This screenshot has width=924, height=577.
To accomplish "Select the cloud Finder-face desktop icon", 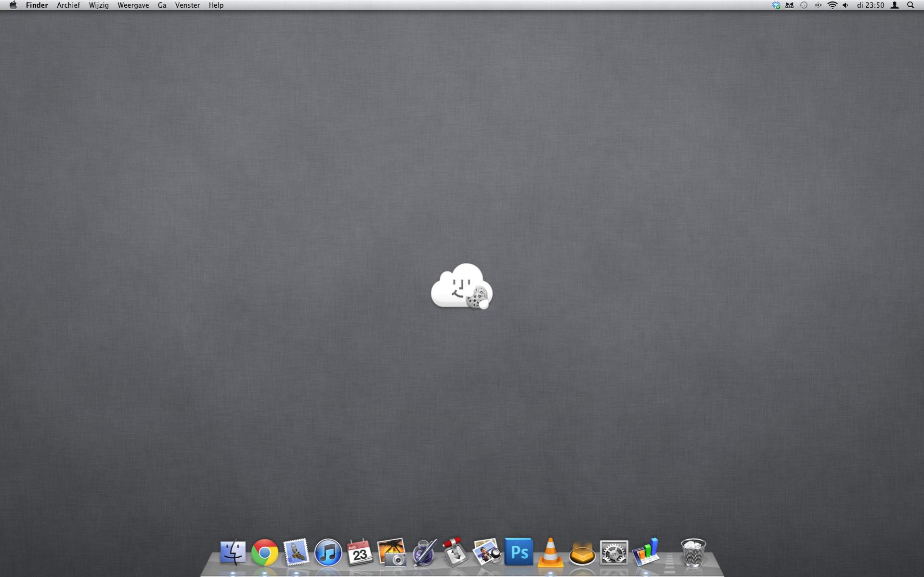I will pos(462,286).
